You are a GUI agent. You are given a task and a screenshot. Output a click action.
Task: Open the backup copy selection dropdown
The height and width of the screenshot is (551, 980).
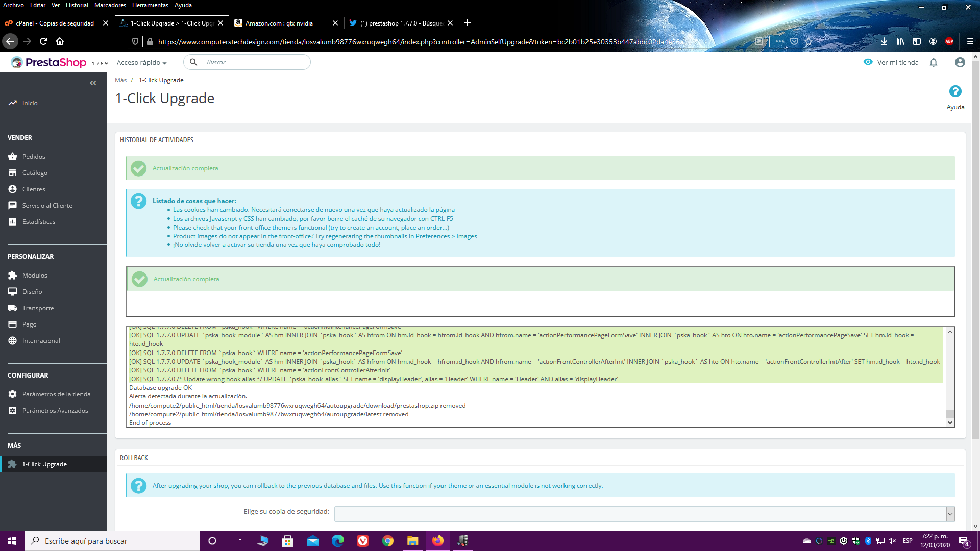click(644, 514)
